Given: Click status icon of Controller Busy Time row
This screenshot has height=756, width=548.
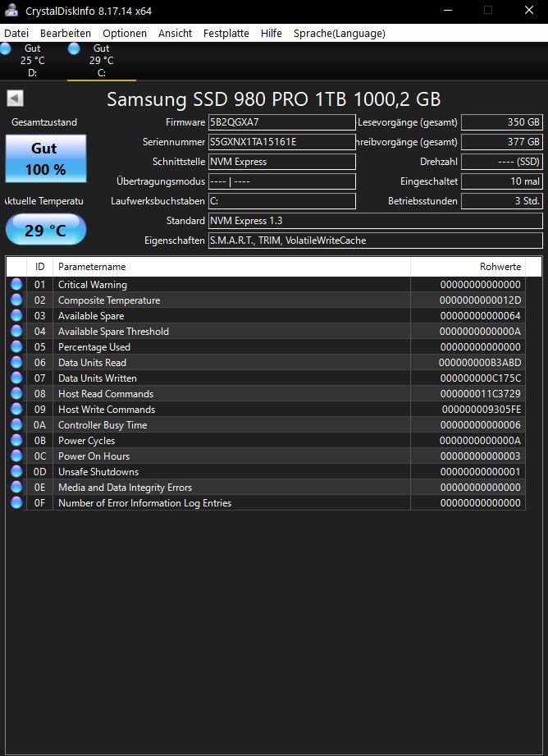Looking at the screenshot, I should pyautogui.click(x=16, y=424).
